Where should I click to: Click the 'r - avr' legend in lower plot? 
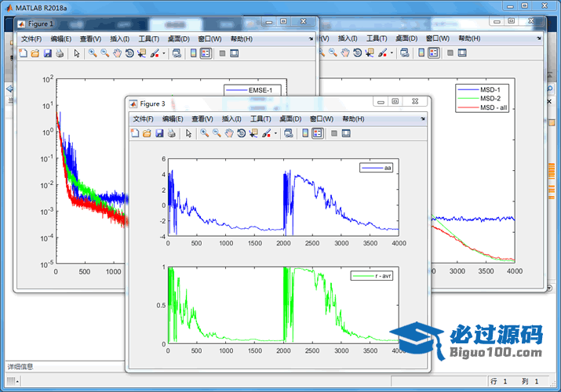[373, 276]
